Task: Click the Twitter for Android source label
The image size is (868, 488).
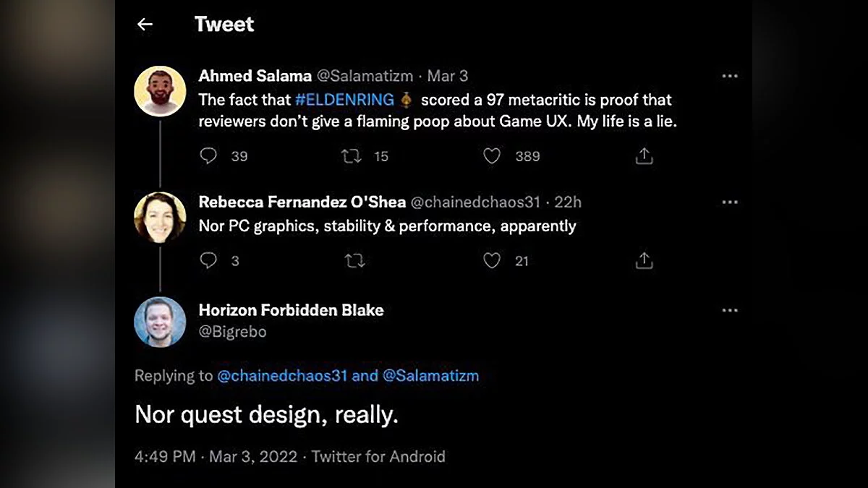Action: point(378,457)
